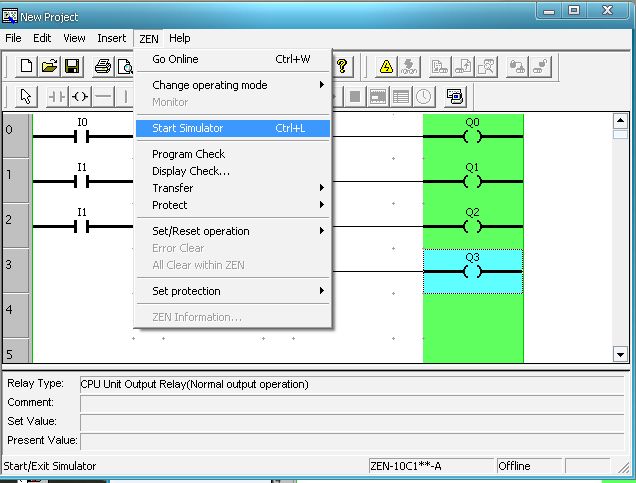Viewport: 636px width, 483px height.
Task: Click the gray stop square toolbar icon
Action: (x=355, y=97)
